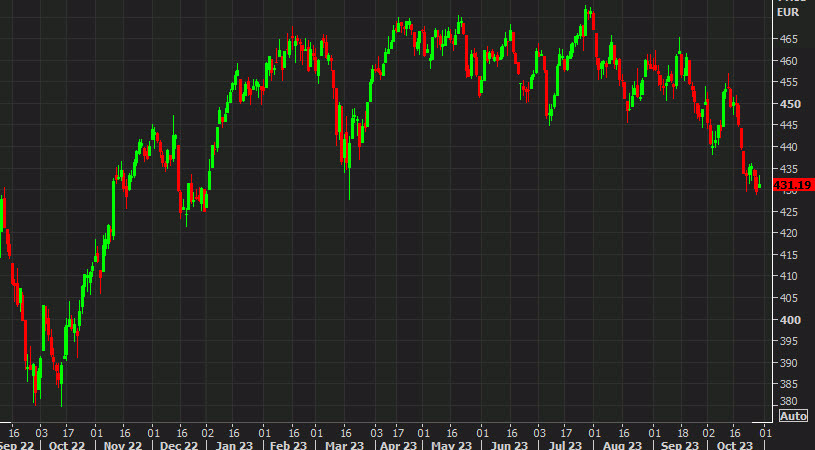The image size is (815, 450).
Task: Click the Apr 23 month label
Action: point(399,445)
